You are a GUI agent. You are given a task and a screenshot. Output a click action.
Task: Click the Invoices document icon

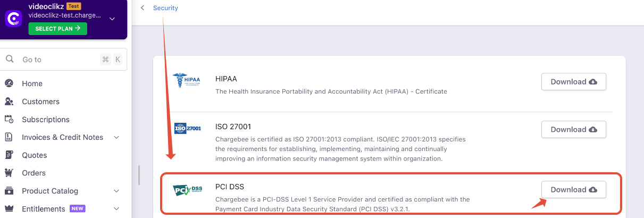(x=9, y=137)
